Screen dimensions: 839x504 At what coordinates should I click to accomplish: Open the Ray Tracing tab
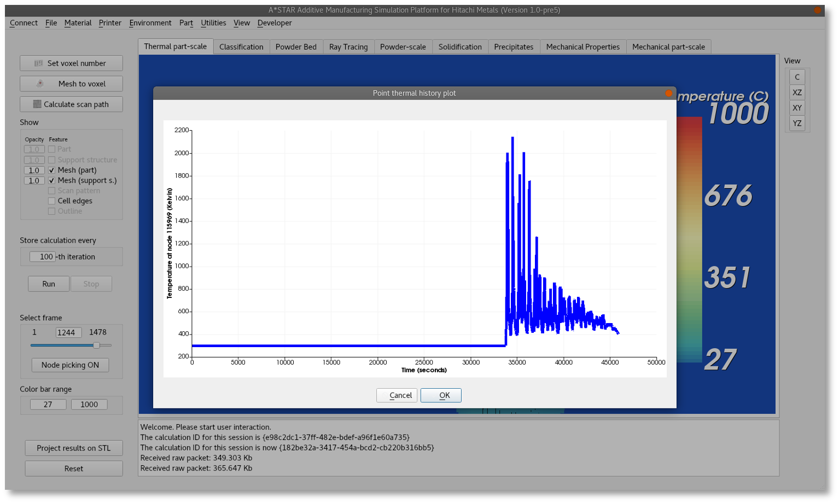pyautogui.click(x=348, y=47)
